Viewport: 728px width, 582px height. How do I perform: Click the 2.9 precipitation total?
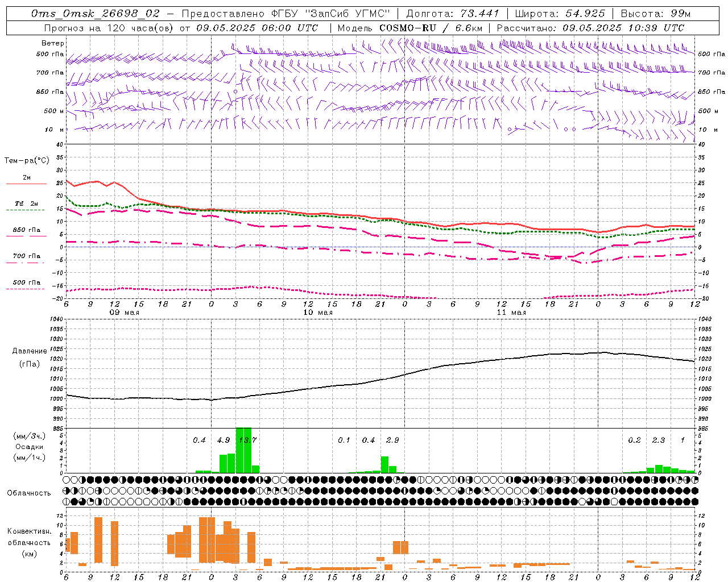click(x=392, y=440)
